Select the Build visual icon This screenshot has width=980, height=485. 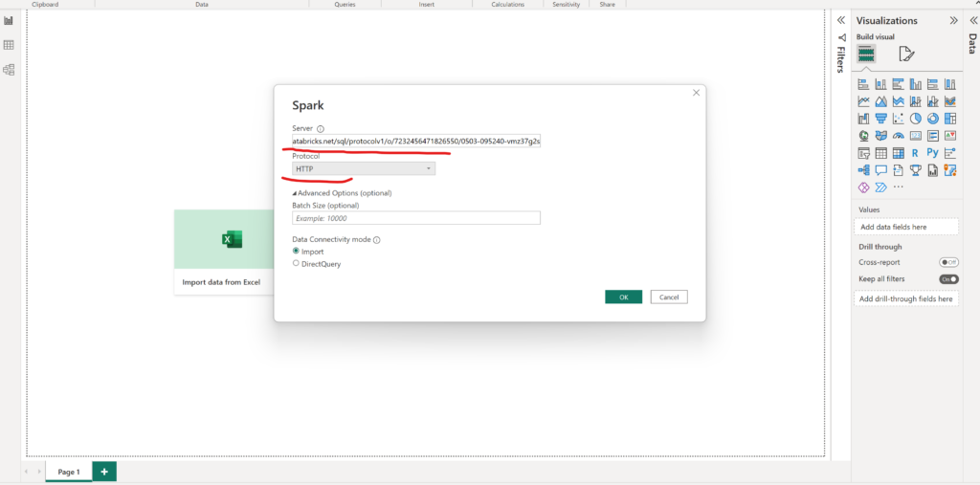tap(865, 54)
